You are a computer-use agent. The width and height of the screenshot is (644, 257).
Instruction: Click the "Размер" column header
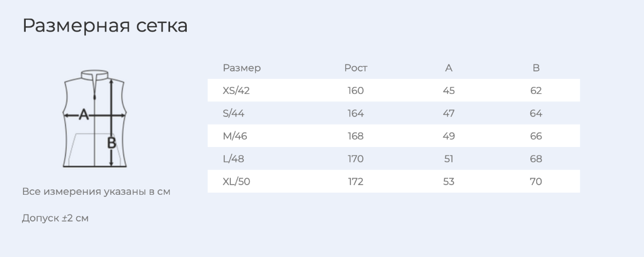coord(241,68)
